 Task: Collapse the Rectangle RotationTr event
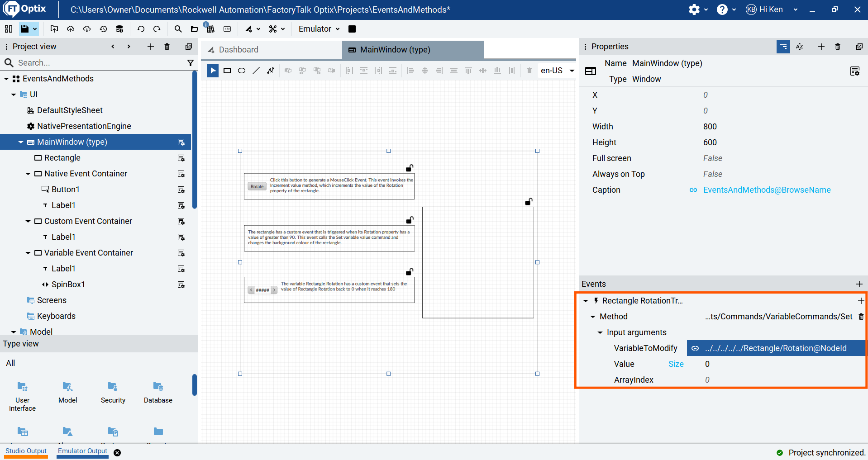point(586,301)
